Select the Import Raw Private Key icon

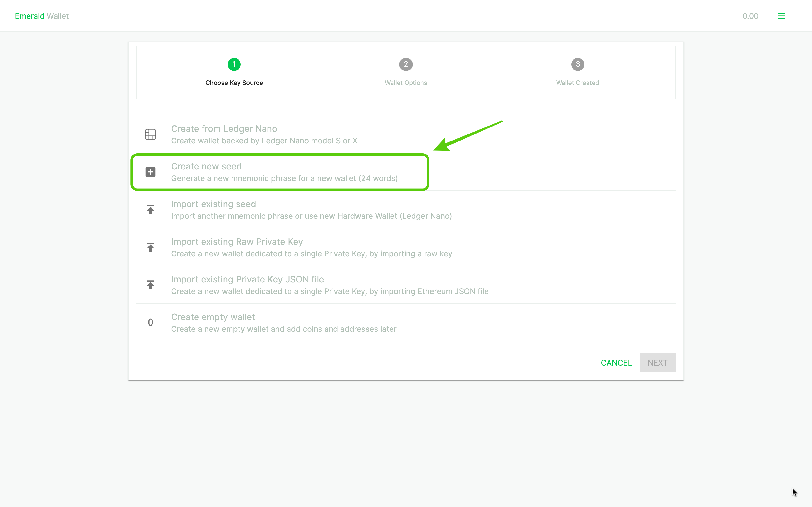click(151, 247)
